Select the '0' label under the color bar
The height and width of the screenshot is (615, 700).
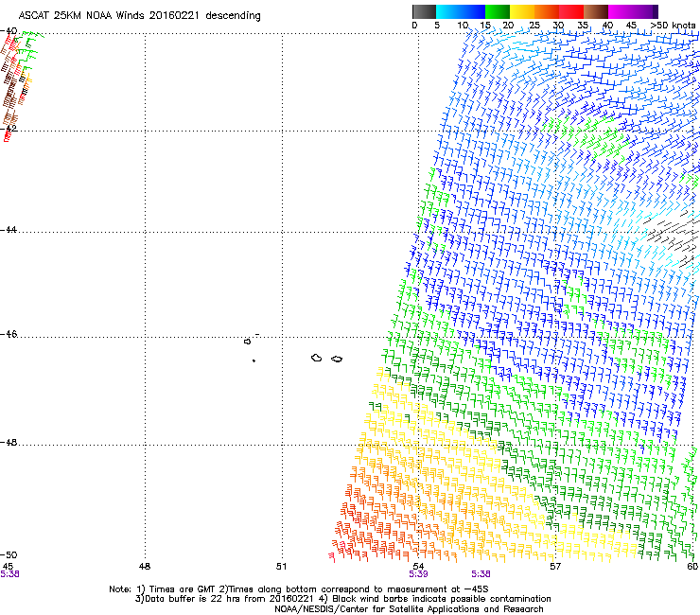point(414,26)
